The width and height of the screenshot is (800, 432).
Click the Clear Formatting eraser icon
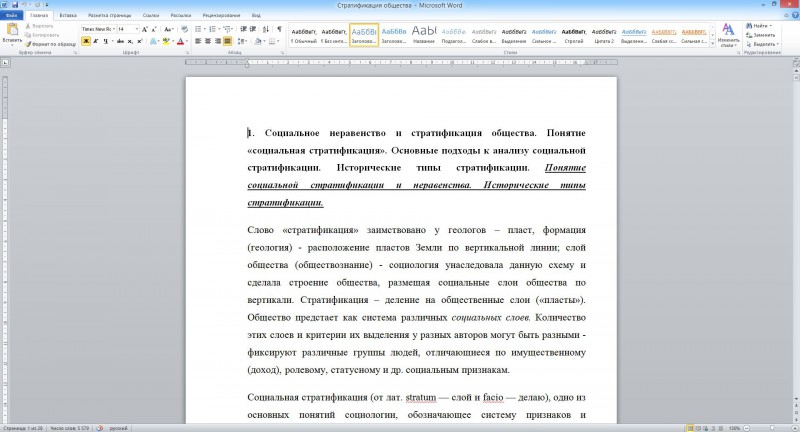coord(184,29)
